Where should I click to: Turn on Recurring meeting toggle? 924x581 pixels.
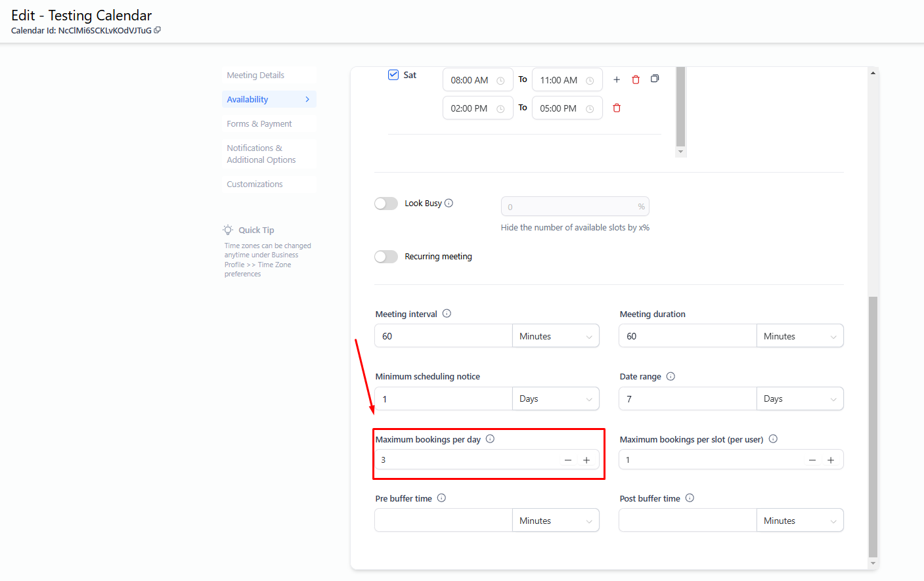coord(386,257)
